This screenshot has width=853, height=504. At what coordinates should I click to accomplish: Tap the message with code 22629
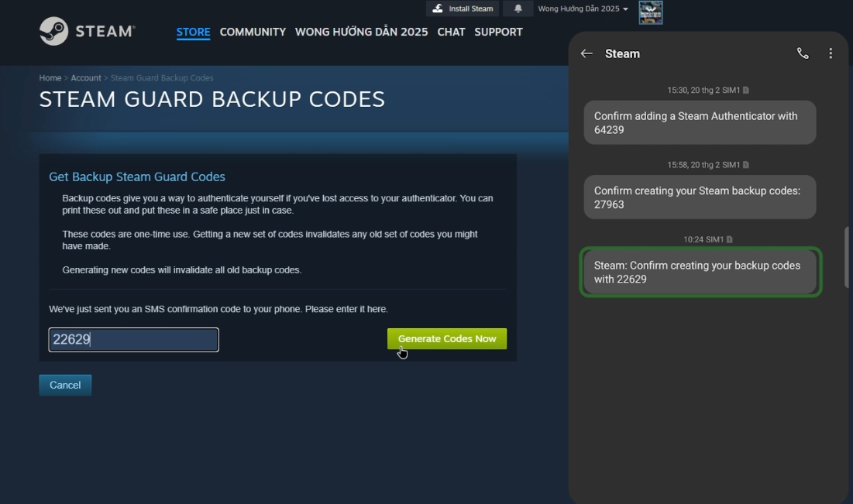[700, 272]
